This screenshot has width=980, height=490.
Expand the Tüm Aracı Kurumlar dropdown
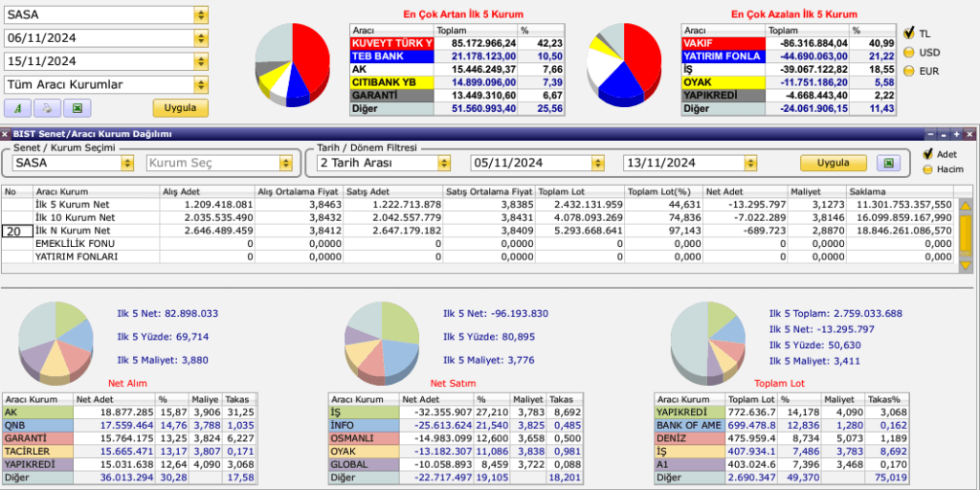[201, 84]
